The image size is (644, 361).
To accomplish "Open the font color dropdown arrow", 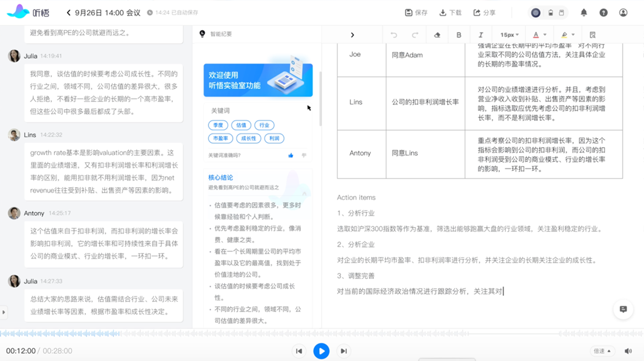I will pyautogui.click(x=545, y=35).
